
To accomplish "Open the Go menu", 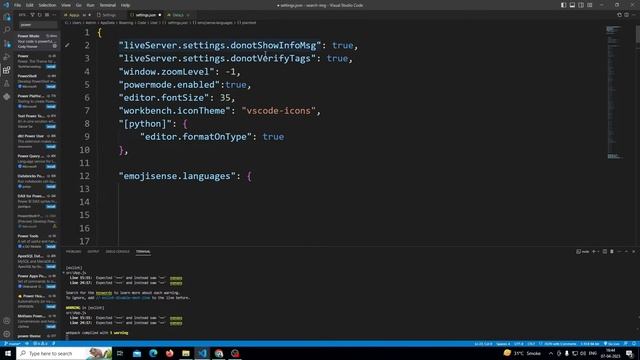I will pos(79,5).
